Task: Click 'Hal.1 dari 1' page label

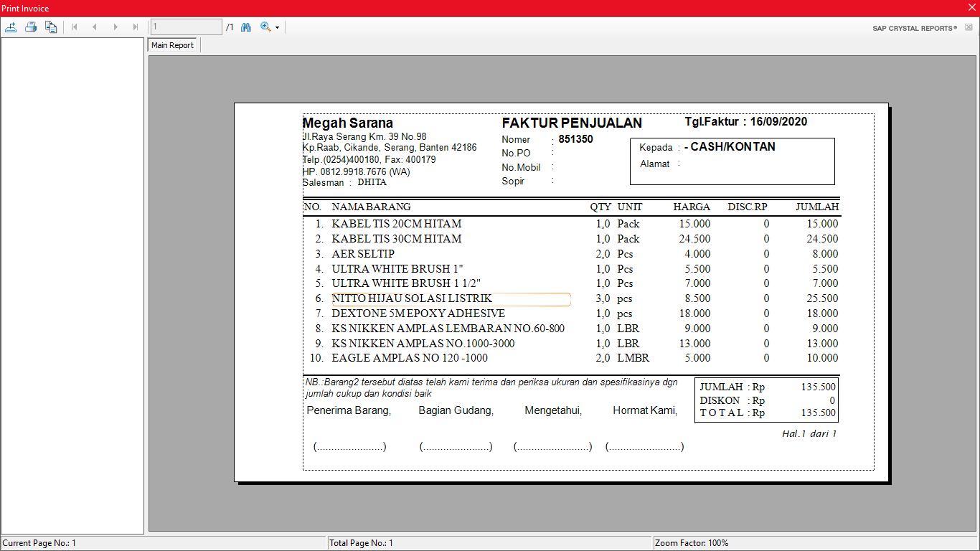Action: (809, 433)
